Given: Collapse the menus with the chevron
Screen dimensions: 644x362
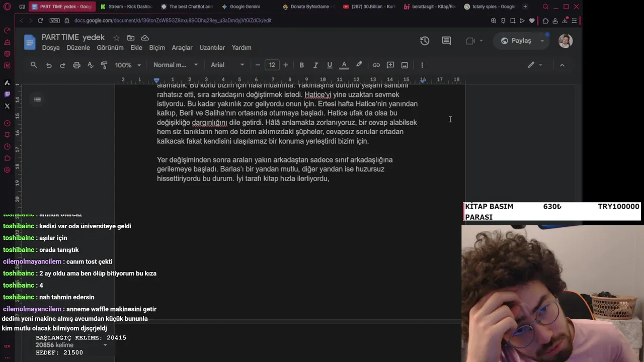Looking at the screenshot, I should tap(562, 65).
